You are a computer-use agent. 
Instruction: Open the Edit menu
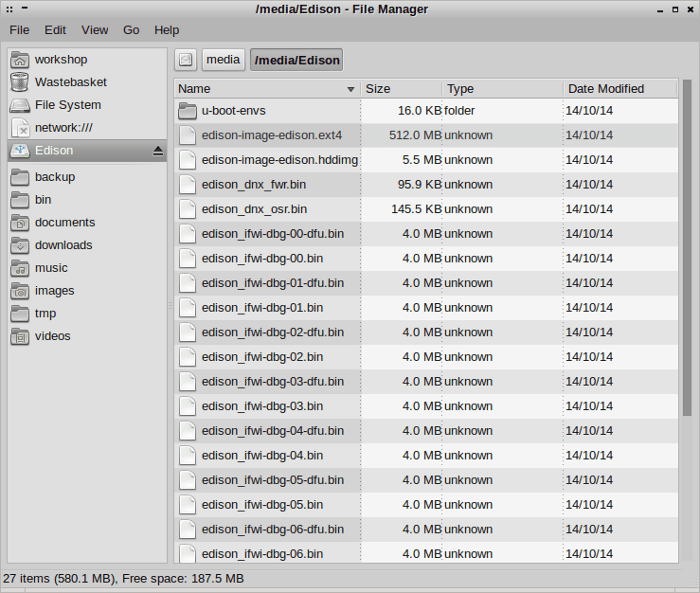click(55, 30)
